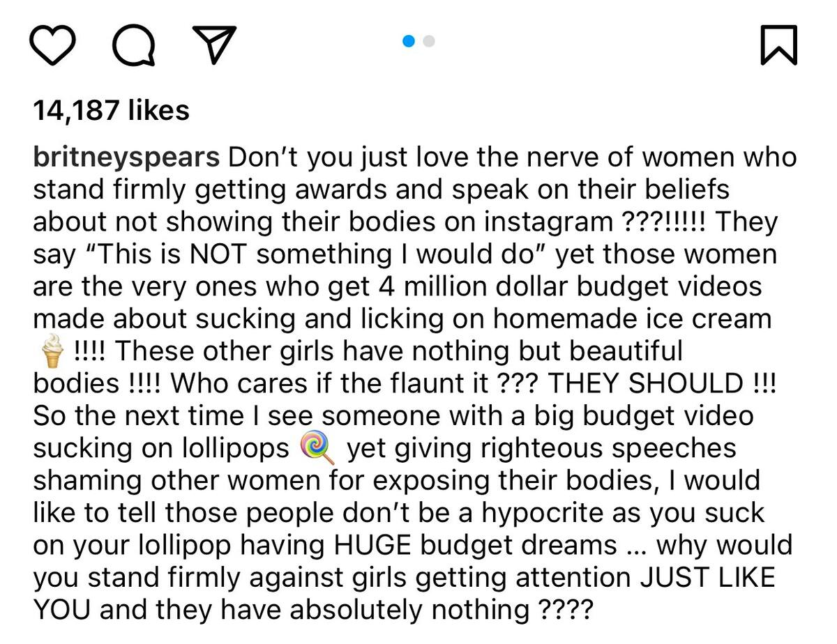Save the post with the bookmark icon
This screenshot has width=837, height=644.
(778, 46)
